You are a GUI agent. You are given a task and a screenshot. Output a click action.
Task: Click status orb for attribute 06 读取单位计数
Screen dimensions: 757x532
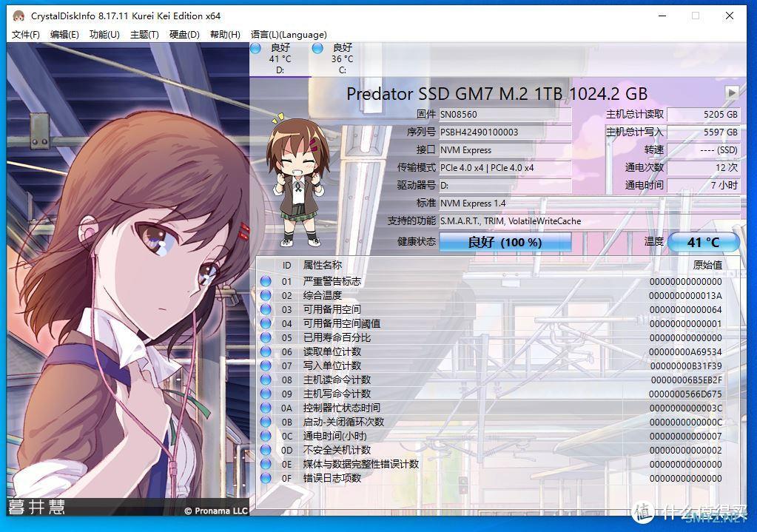pyautogui.click(x=266, y=351)
